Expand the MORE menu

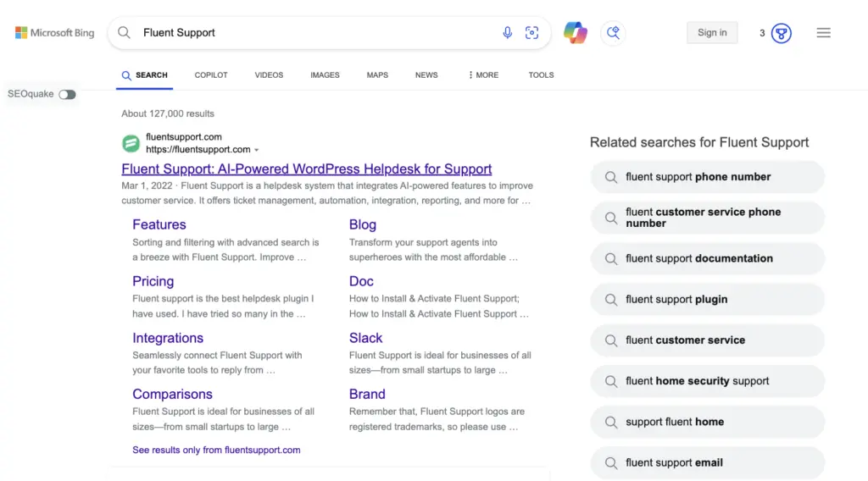tap(483, 75)
